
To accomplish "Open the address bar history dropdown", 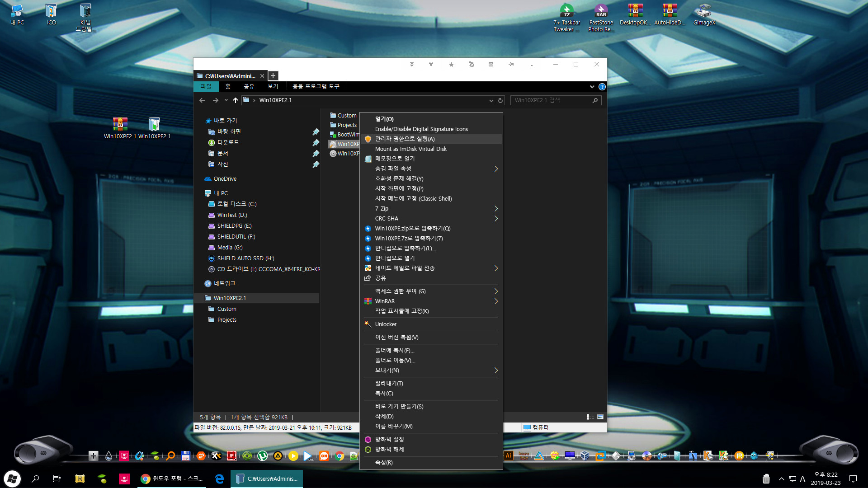I will pos(491,100).
